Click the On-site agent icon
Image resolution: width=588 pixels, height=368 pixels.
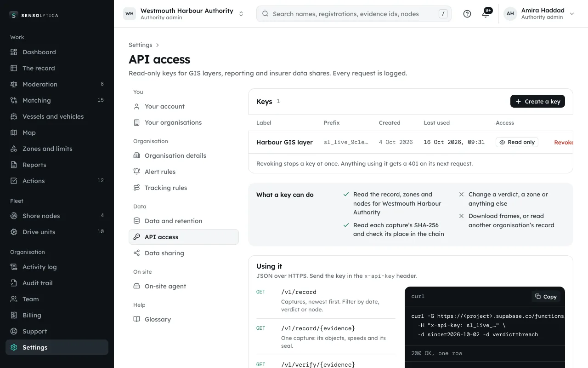[x=136, y=286]
